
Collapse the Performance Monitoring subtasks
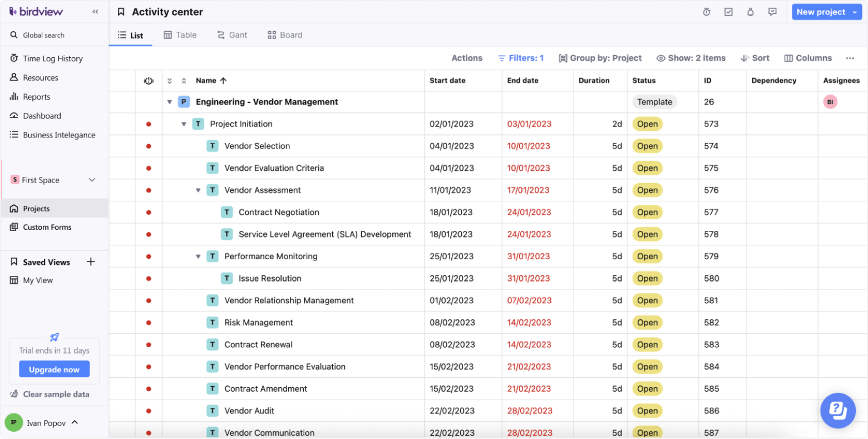point(198,257)
